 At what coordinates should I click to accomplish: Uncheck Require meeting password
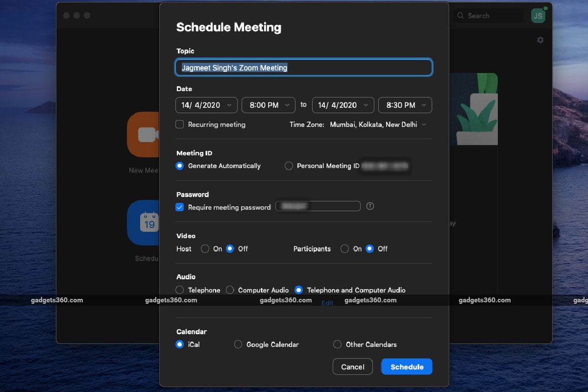pos(180,207)
